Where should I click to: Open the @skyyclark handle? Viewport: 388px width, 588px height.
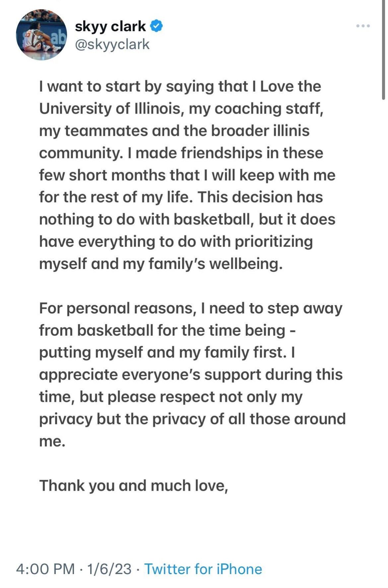point(112,44)
